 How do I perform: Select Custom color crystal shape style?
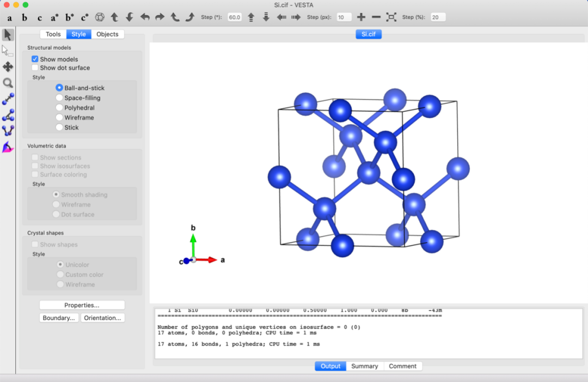click(x=60, y=274)
